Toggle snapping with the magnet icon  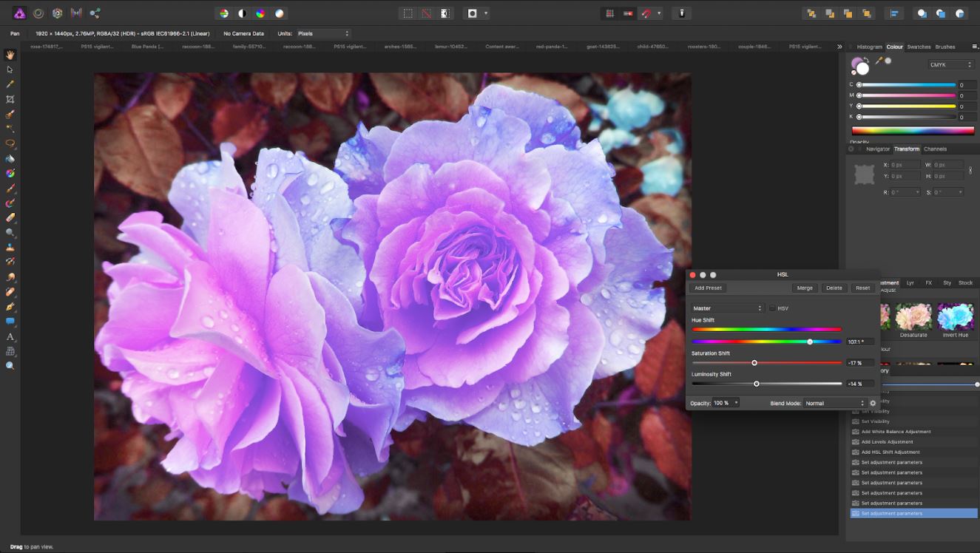click(x=646, y=13)
